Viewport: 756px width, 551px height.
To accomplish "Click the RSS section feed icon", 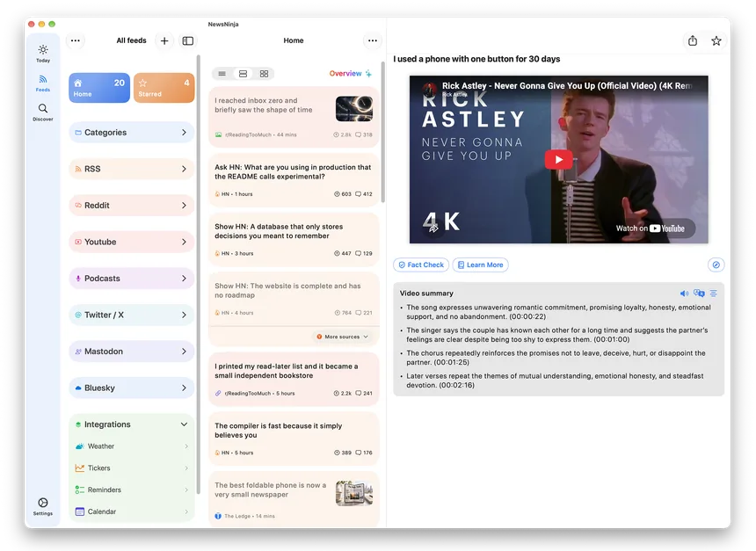I will tap(78, 169).
